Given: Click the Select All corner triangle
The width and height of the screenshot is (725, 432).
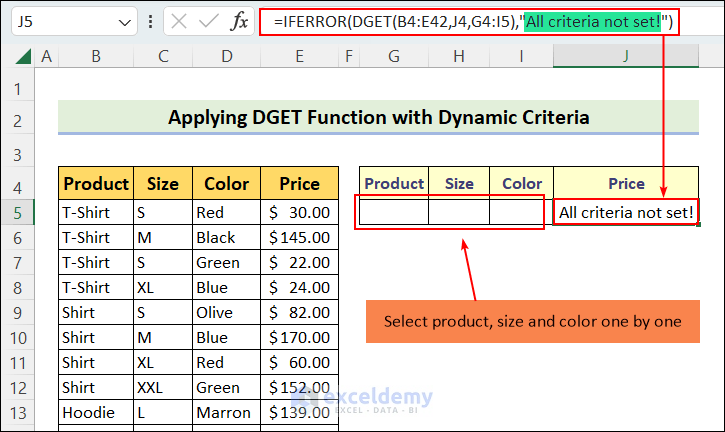Looking at the screenshot, I should click(24, 56).
